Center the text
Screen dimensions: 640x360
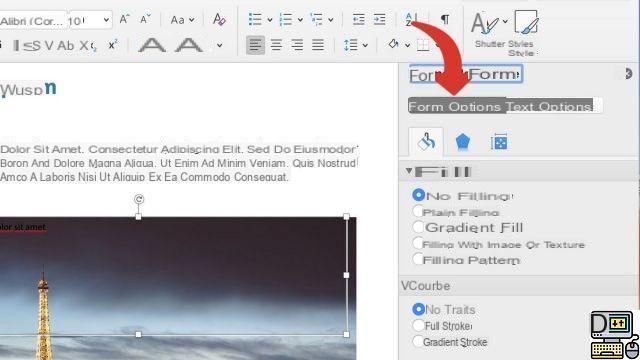(x=276, y=44)
